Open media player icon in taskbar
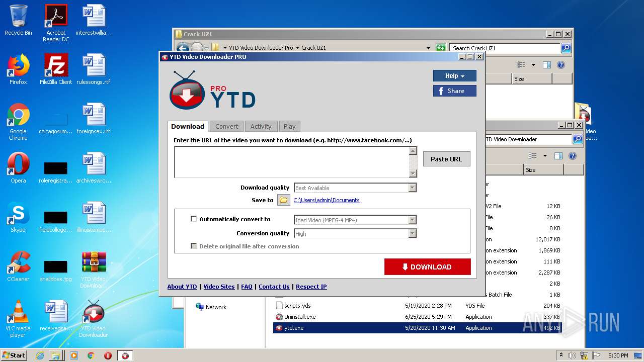Viewport: 644px width, 362px height. (74, 355)
